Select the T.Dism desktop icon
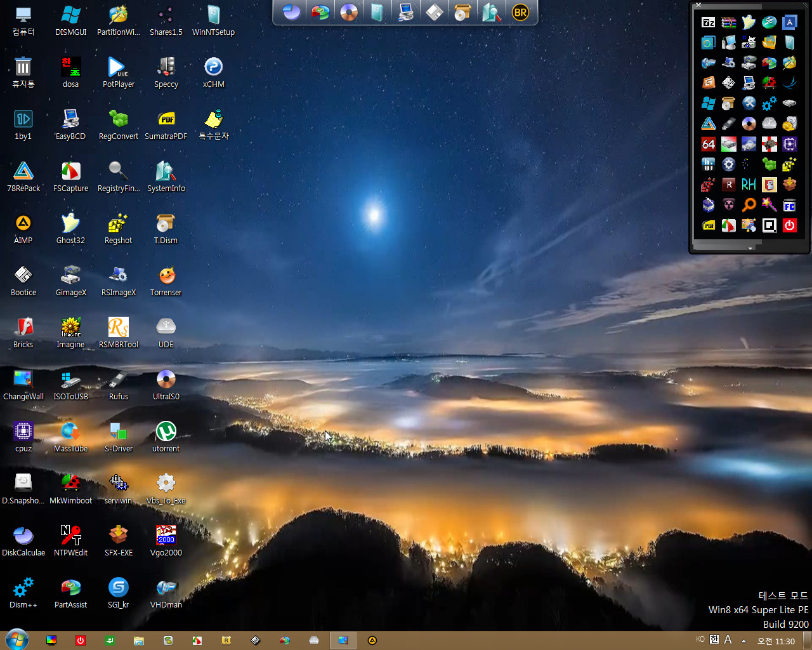Image resolution: width=812 pixels, height=650 pixels. click(x=166, y=229)
